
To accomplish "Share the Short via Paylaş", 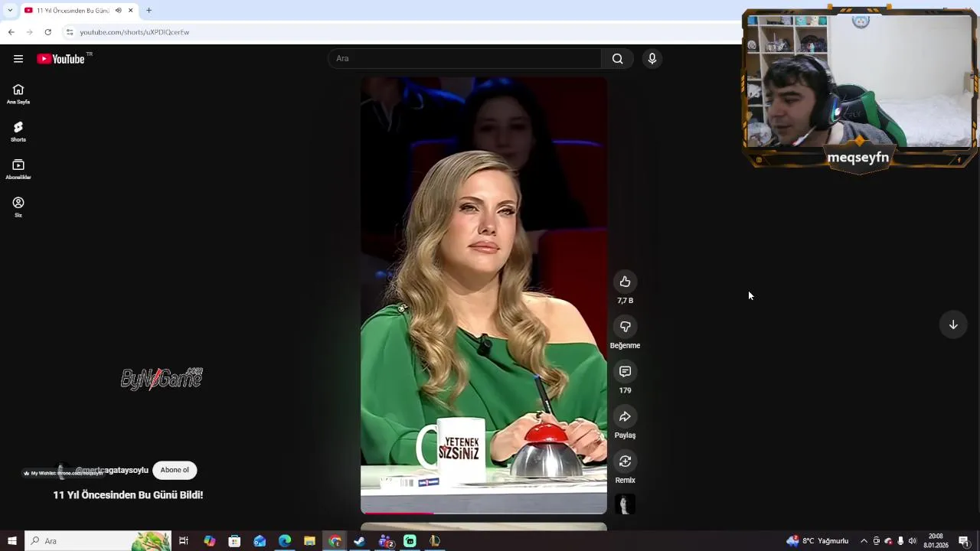I will tap(625, 416).
